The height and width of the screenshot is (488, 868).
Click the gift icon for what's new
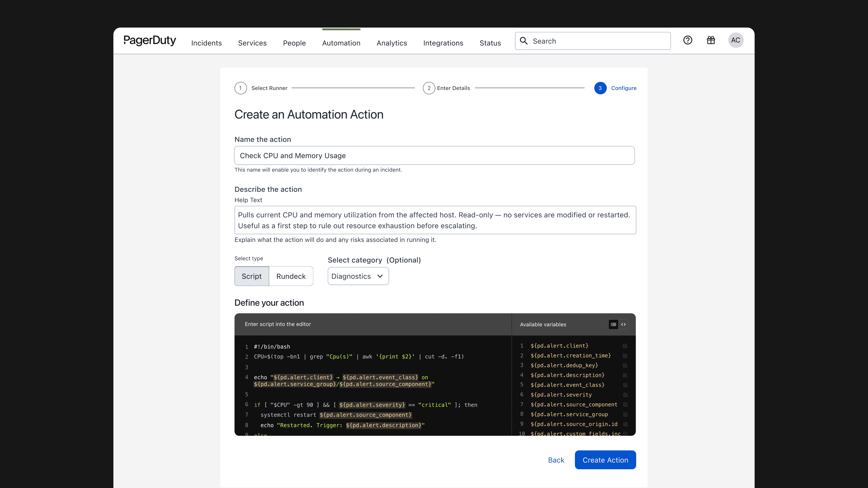click(711, 40)
